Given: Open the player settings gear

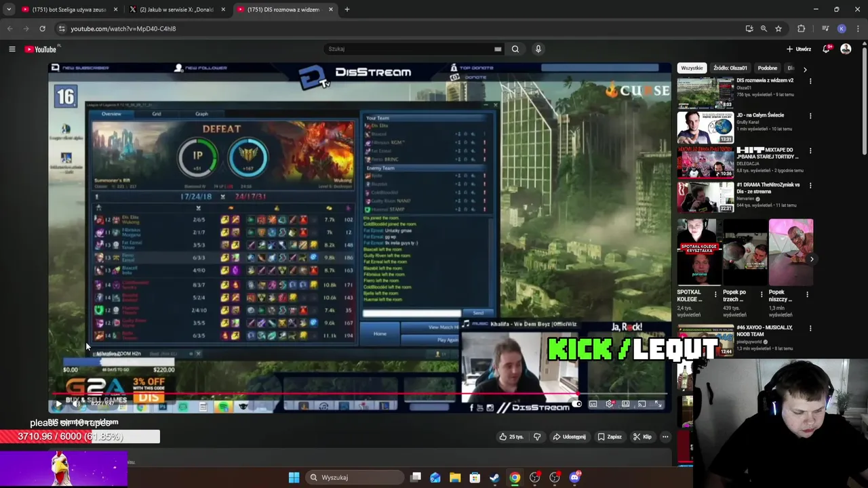Looking at the screenshot, I should pyautogui.click(x=610, y=404).
